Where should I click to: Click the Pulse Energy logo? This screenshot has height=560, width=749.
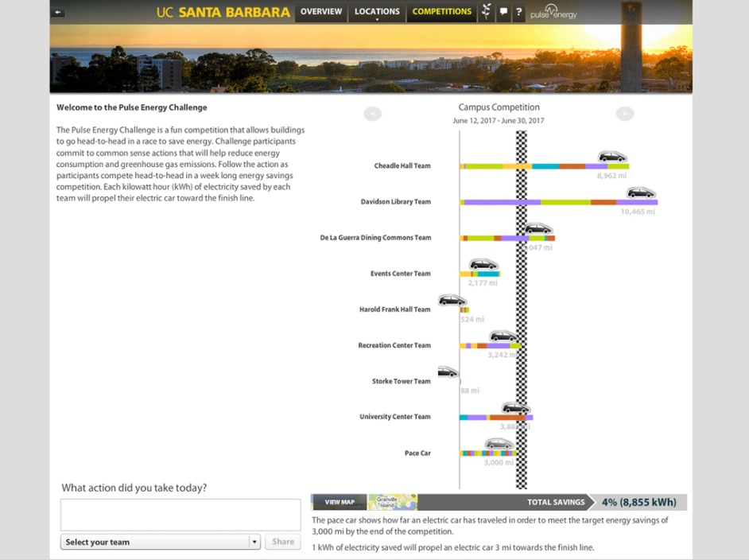[553, 12]
